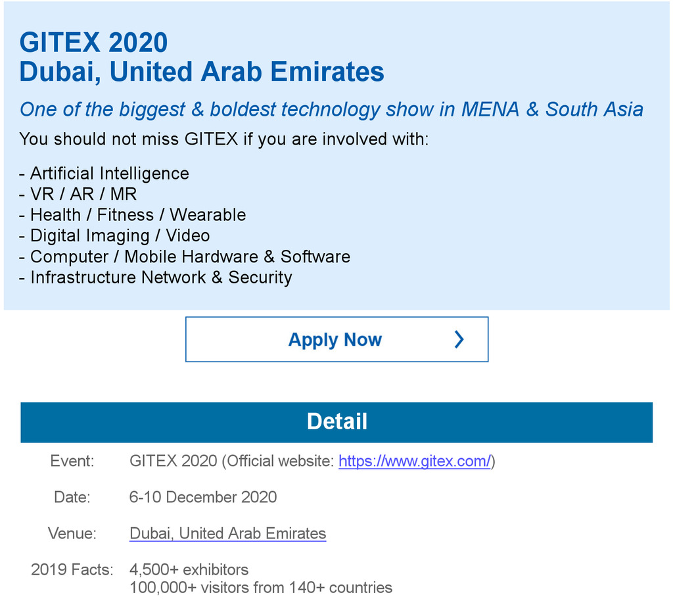Click the blue Detail section header
This screenshot has height=616, width=673.
(x=336, y=422)
